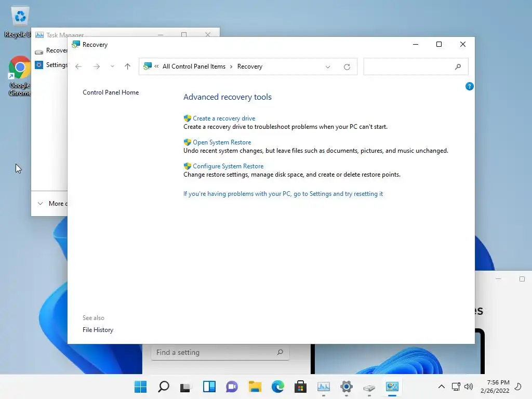The width and height of the screenshot is (532, 399).
Task: Click magnifier in Find a setting box
Action: 280,352
